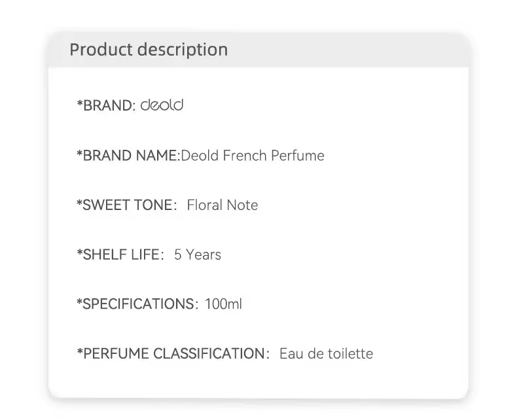Click the word Deold in brand name value

[x=200, y=156]
